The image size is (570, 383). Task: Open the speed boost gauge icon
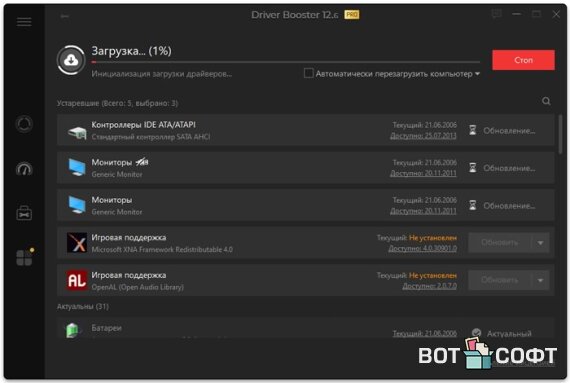[24, 169]
